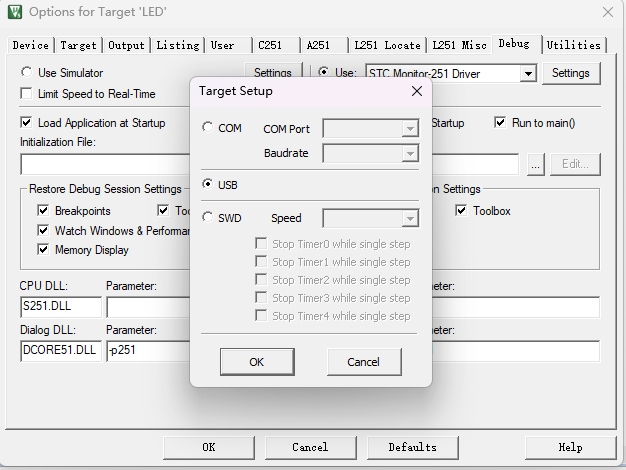Screen dimensions: 626x470
Task: Click the Edit... button
Action: coord(575,164)
